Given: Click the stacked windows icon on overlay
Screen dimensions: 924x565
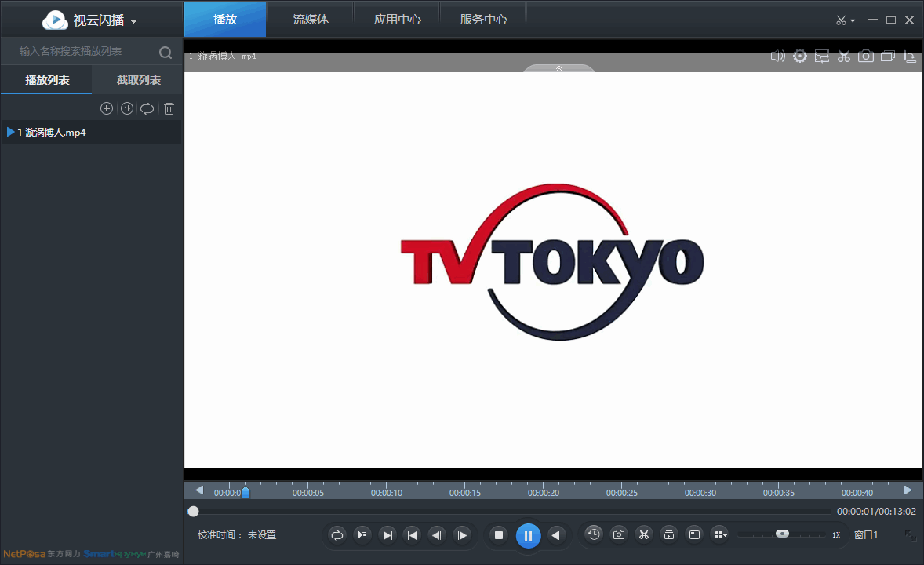Looking at the screenshot, I should click(x=887, y=56).
